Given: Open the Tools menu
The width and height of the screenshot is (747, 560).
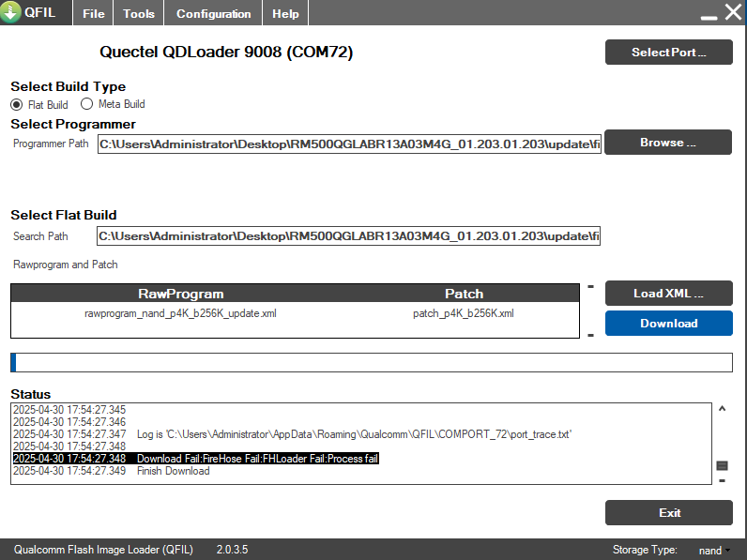Looking at the screenshot, I should (x=139, y=13).
